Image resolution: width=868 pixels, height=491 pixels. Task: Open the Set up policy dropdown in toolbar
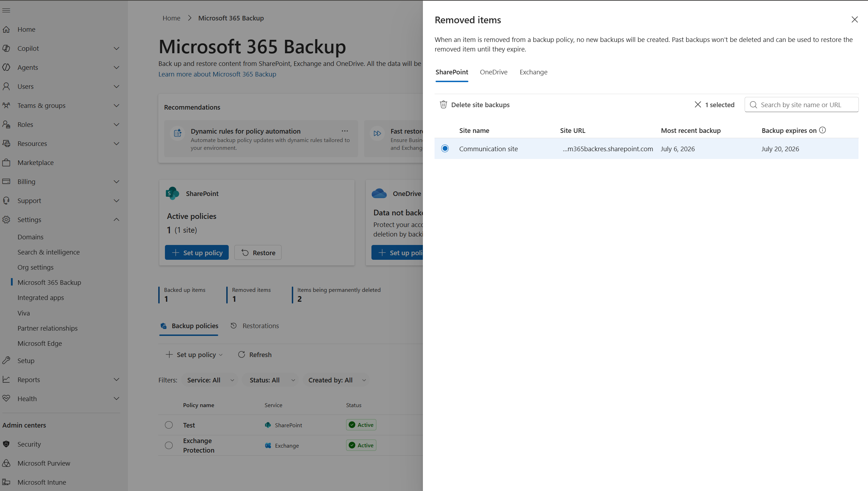tap(194, 355)
